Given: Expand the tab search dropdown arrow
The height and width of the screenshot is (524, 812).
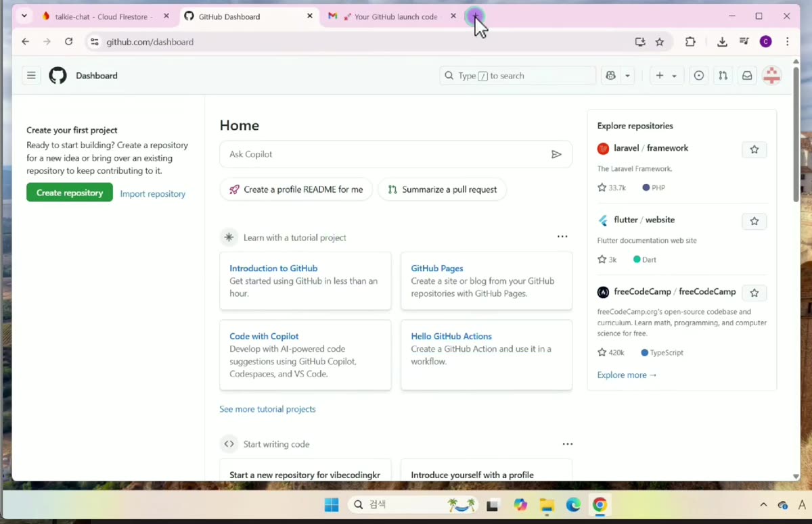Looking at the screenshot, I should click(x=24, y=16).
